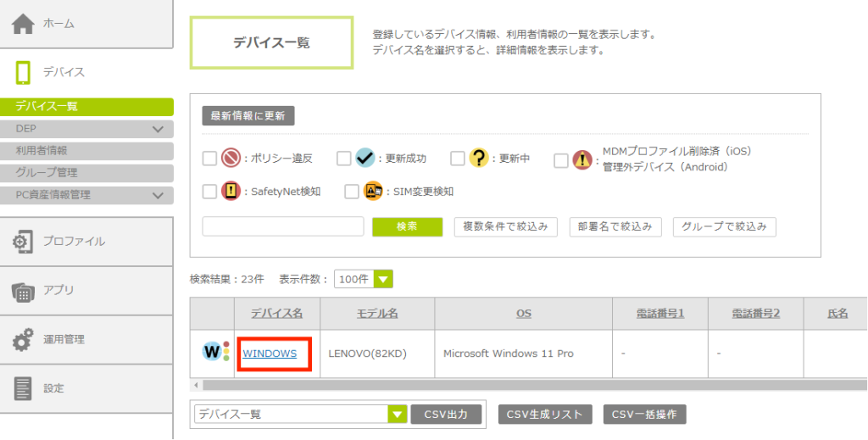Tick the MDMプロファイル削除済 checkbox
868x440 pixels.
point(561,160)
